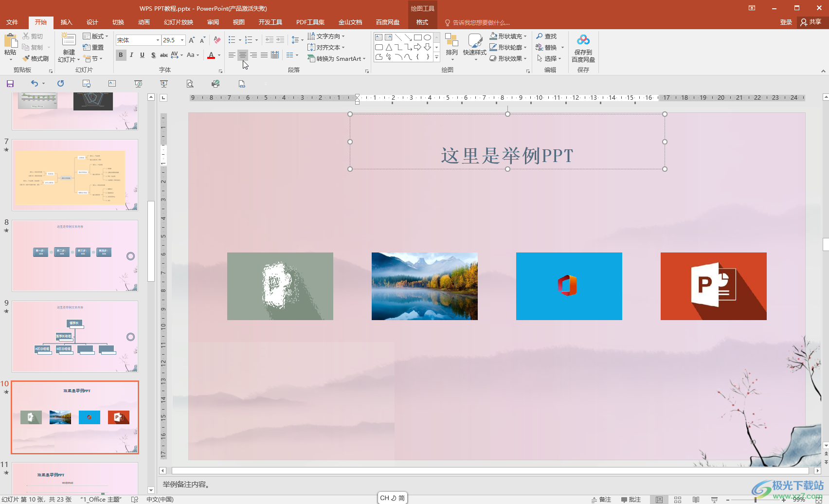
Task: Click the Format Painter brush
Action: point(26,58)
